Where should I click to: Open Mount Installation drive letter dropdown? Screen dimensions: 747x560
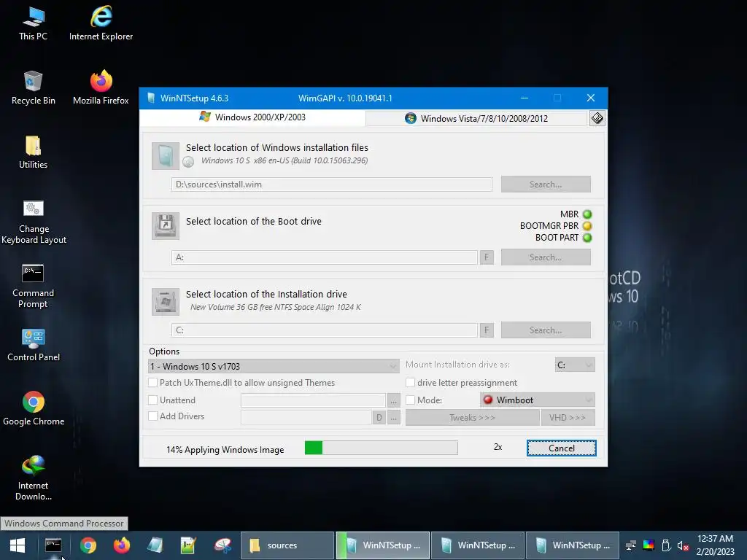tap(575, 365)
